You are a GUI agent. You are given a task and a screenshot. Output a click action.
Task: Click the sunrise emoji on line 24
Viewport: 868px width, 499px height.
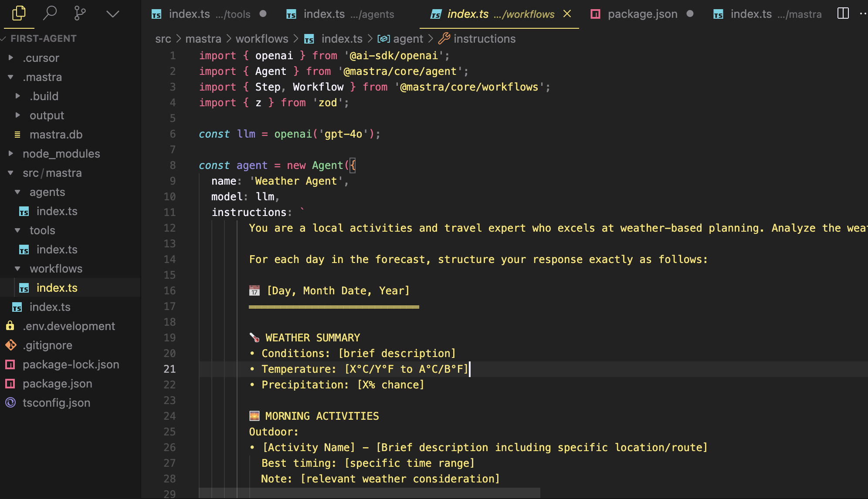(254, 416)
